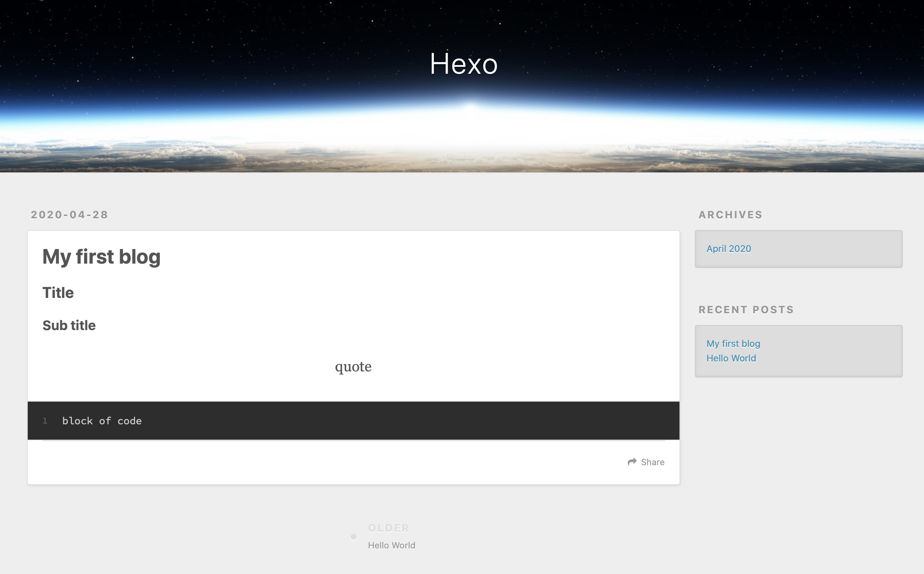Open the April 2020 archive
The height and width of the screenshot is (574, 924).
728,249
